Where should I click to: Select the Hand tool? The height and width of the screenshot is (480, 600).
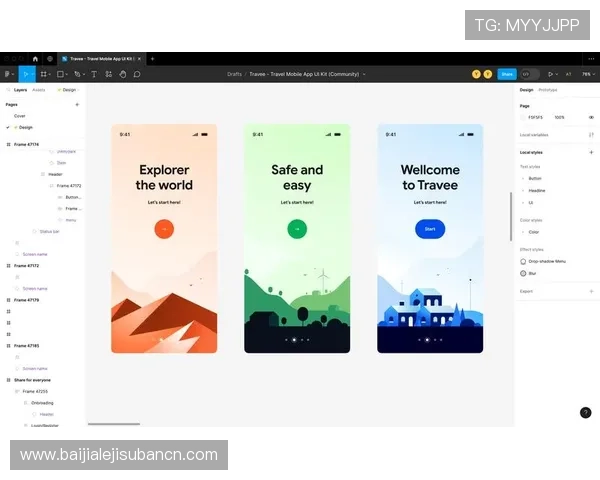coord(122,74)
